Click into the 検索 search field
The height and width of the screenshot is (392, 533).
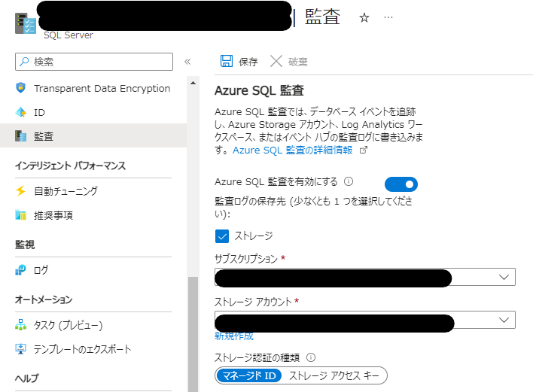coord(94,62)
